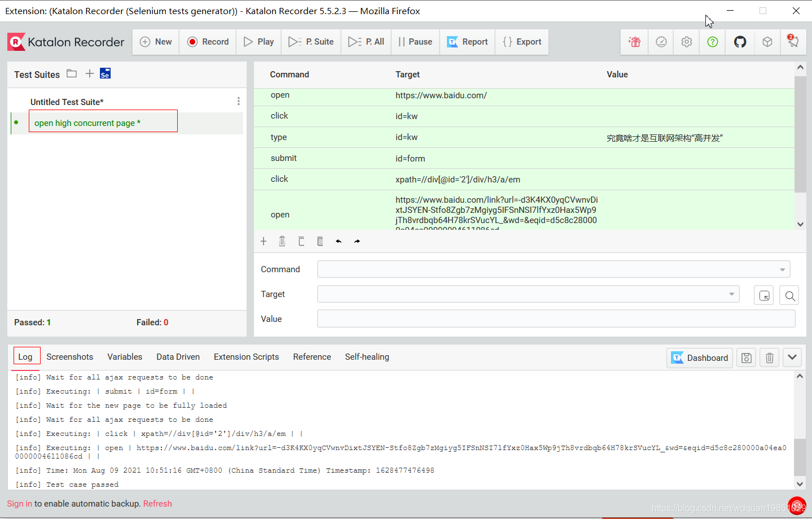Click the Sign in link
The width and height of the screenshot is (812, 519).
pos(20,504)
